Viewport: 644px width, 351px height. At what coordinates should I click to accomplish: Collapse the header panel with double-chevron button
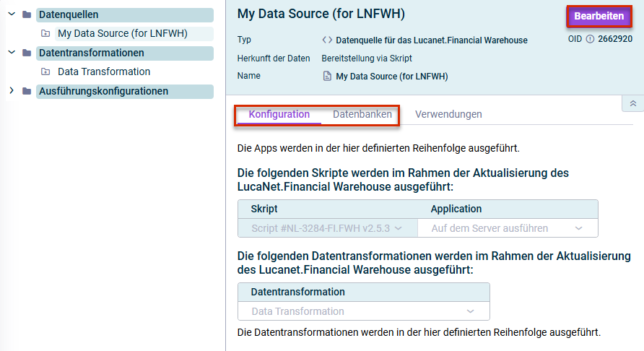tap(633, 103)
